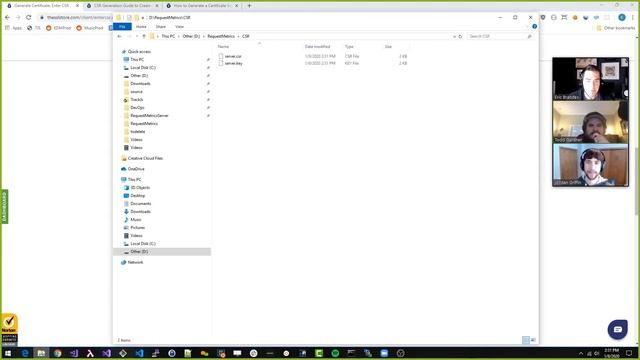Open Creative Cloud Files in sidebar
This screenshot has width=640, height=360.
click(145, 158)
